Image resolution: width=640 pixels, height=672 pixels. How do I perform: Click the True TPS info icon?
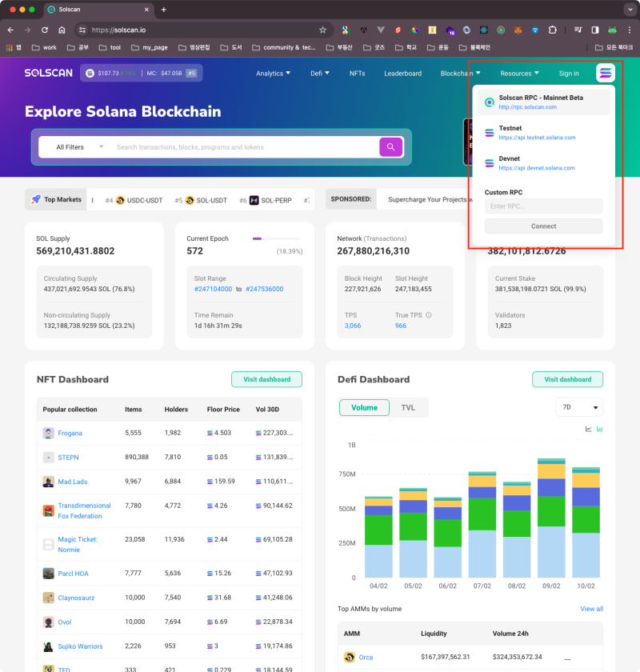[428, 315]
